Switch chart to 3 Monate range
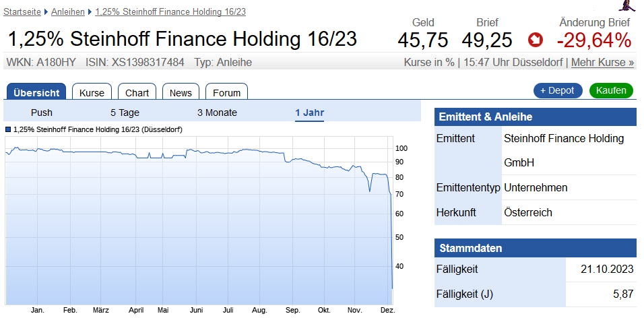The width and height of the screenshot is (644, 318). click(217, 113)
